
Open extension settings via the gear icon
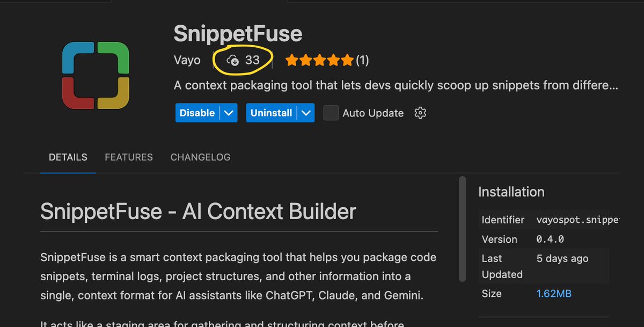click(x=420, y=113)
